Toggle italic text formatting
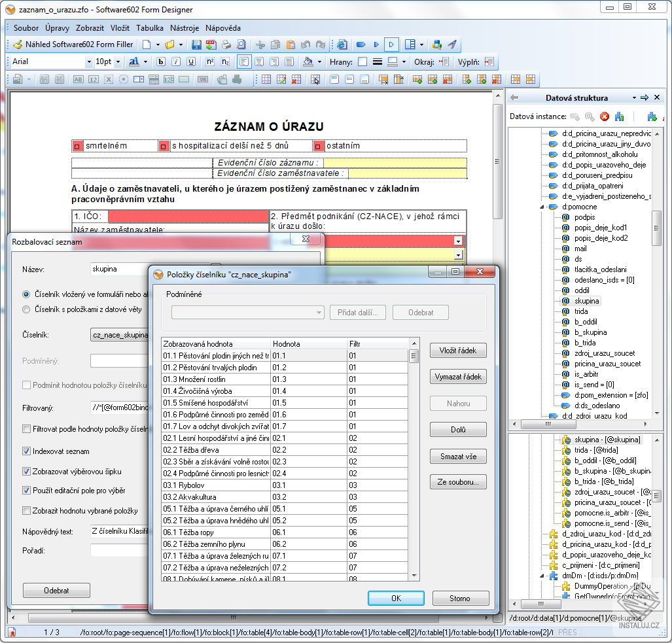This screenshot has height=643, width=672. 175,61
